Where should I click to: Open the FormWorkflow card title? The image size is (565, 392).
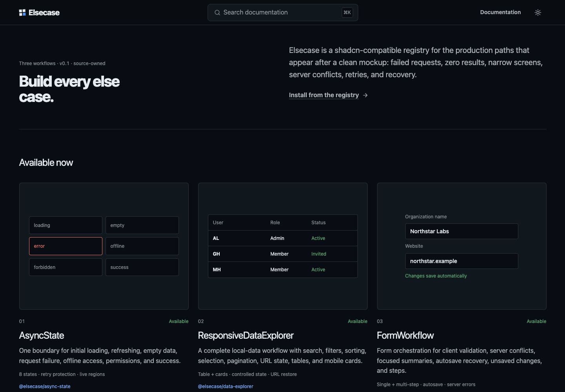point(405,336)
